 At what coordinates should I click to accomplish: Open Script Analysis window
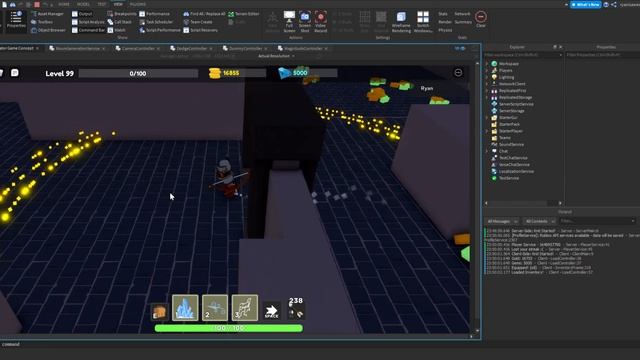(88, 22)
